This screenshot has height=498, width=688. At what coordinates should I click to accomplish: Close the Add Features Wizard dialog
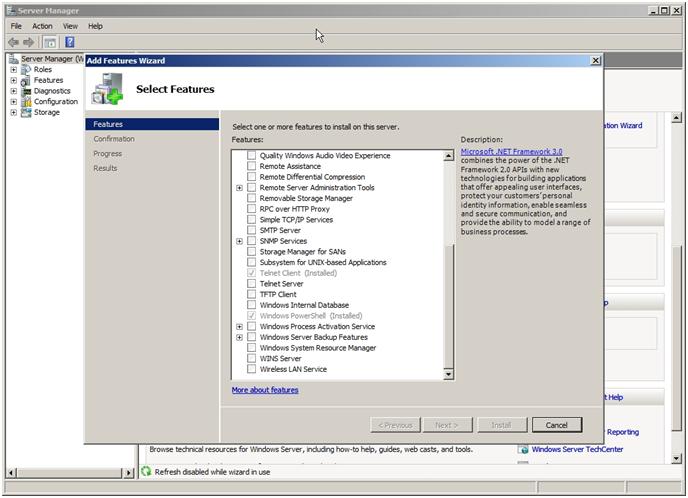(x=595, y=61)
